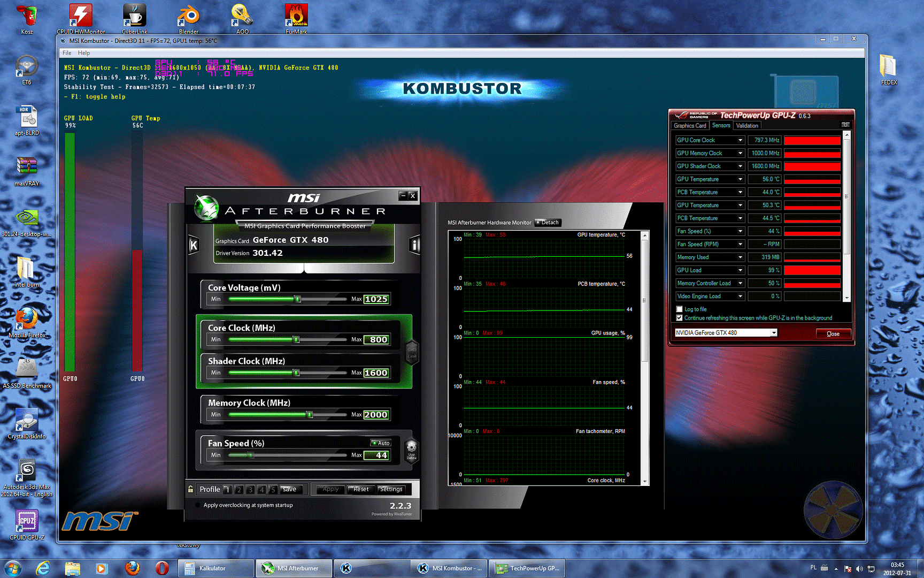
Task: Click the Kombustor 'K' icon in Afterburner
Action: pos(194,245)
